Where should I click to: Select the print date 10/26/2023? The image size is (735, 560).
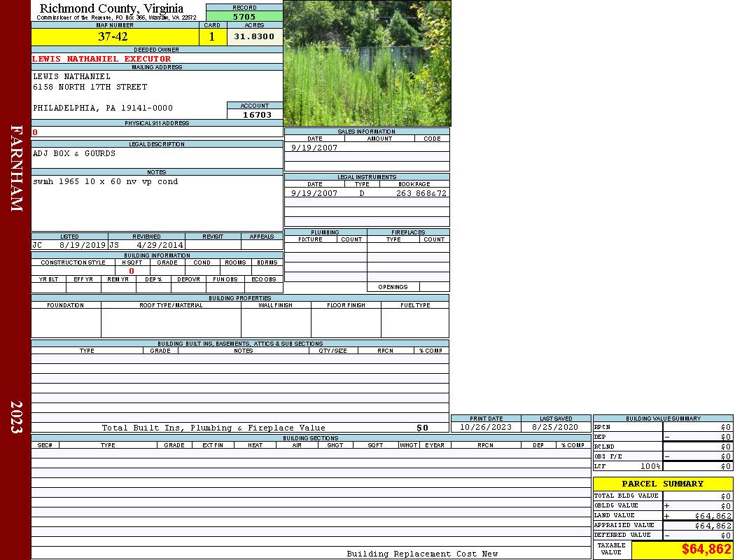point(485,427)
